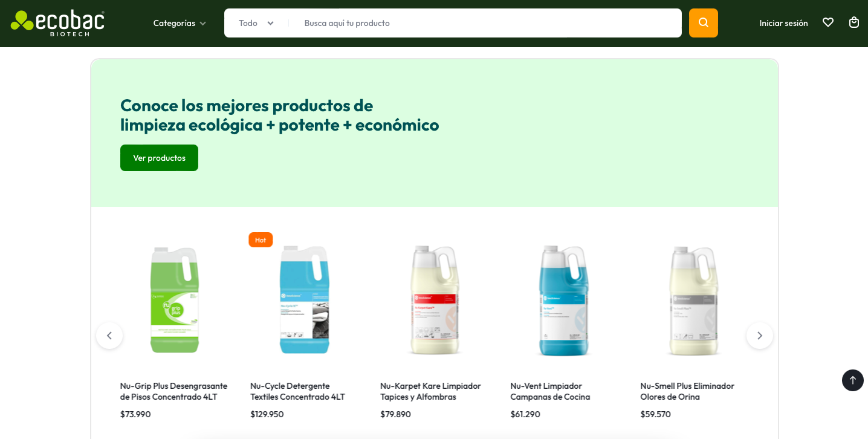Click the orange search magnifier button
This screenshot has width=868, height=439.
click(703, 23)
